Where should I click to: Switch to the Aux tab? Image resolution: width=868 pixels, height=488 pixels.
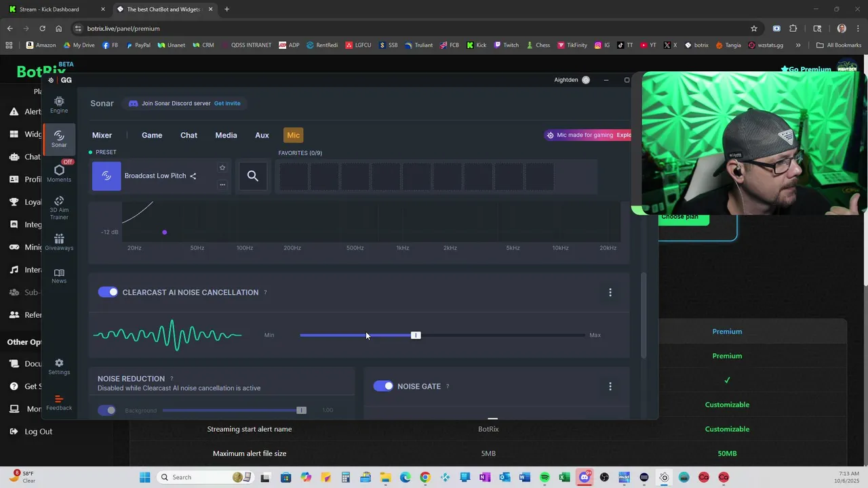coord(262,136)
